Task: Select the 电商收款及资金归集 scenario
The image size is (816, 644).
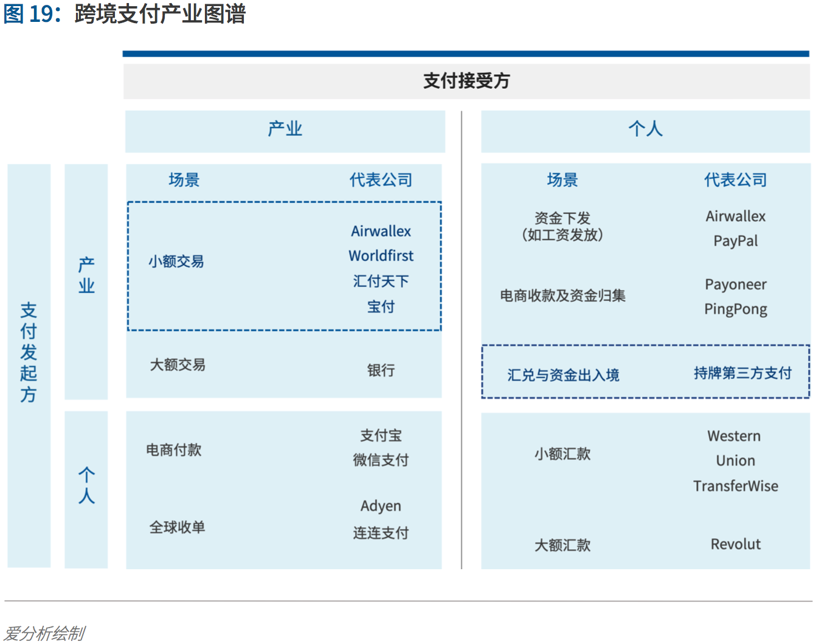Action: tap(563, 296)
